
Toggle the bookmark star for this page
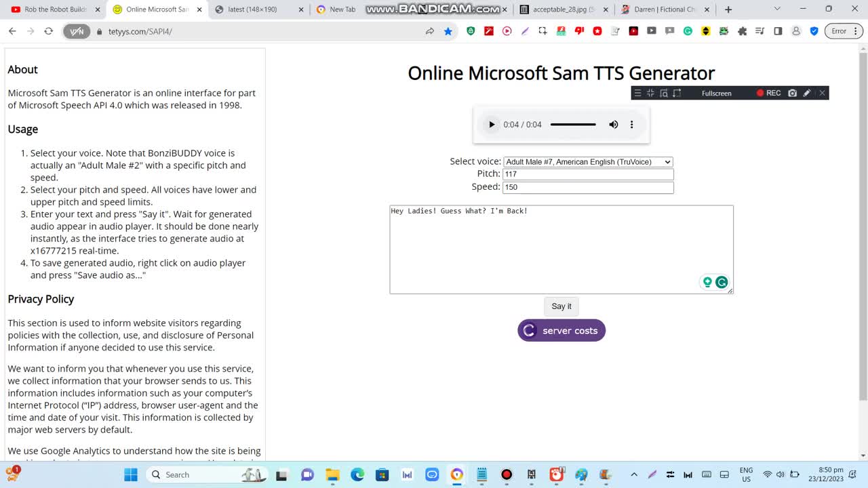pos(448,31)
